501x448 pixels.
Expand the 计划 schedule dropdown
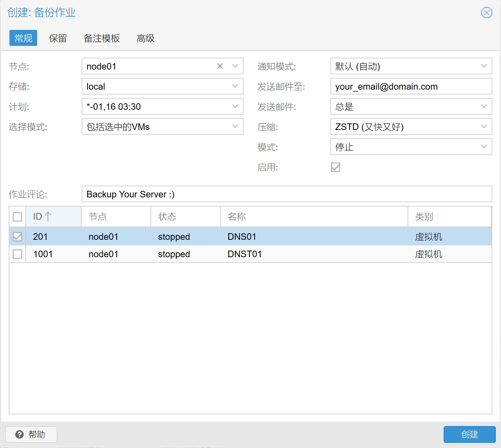pyautogui.click(x=235, y=106)
